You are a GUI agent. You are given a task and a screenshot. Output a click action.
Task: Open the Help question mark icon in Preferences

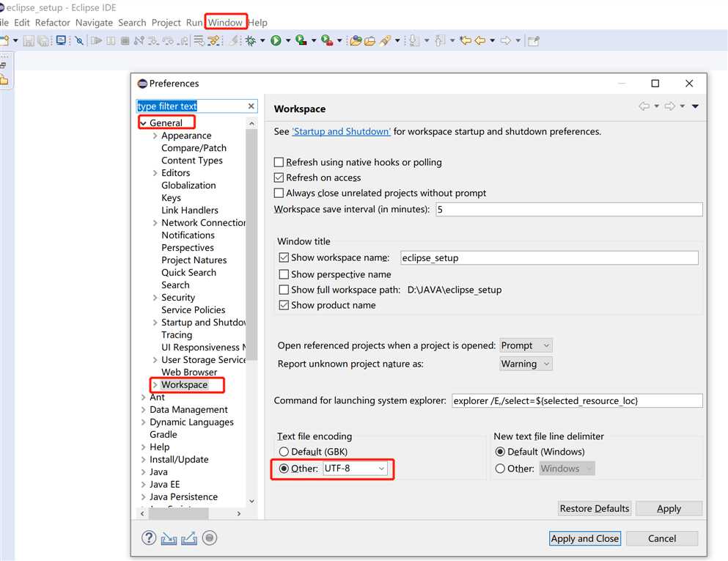click(x=149, y=538)
